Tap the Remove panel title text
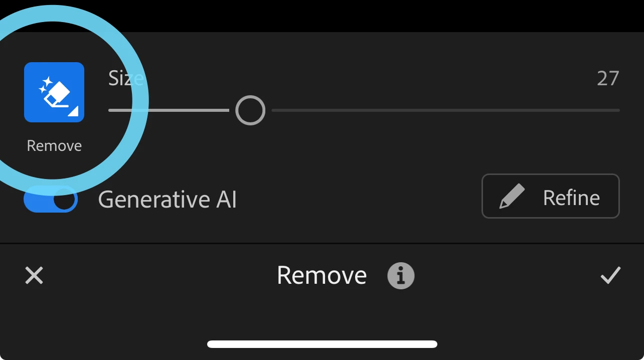The image size is (644, 360). coord(321,275)
